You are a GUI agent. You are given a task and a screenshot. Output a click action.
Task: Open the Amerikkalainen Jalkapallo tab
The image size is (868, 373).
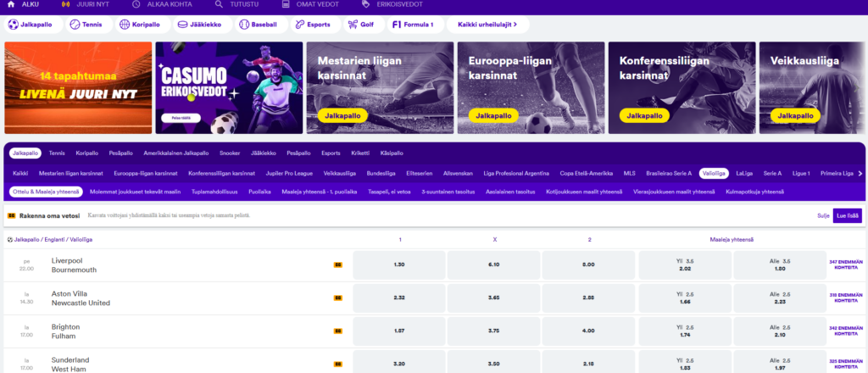(x=176, y=153)
